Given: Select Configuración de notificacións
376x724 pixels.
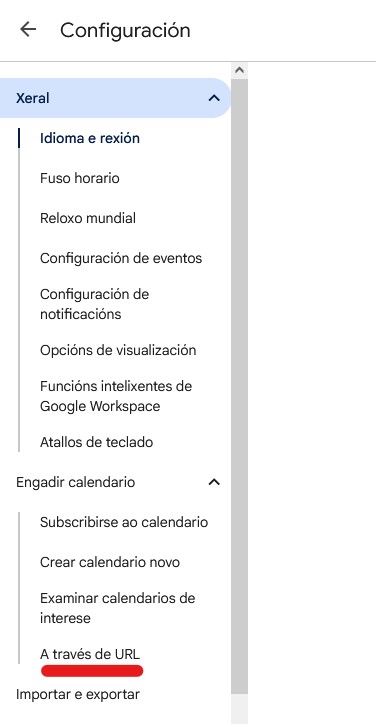Looking at the screenshot, I should point(94,304).
